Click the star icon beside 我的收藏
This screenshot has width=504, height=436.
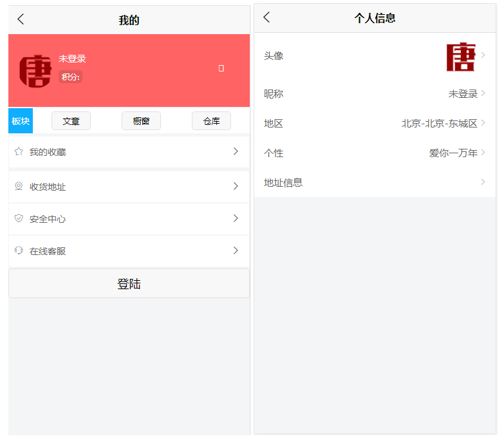pyautogui.click(x=19, y=151)
